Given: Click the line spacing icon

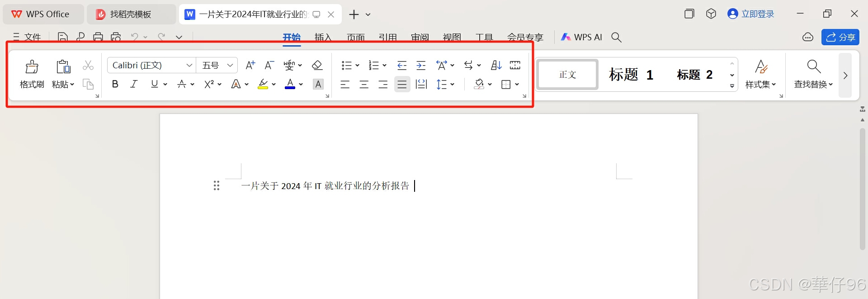Looking at the screenshot, I should pyautogui.click(x=442, y=84).
